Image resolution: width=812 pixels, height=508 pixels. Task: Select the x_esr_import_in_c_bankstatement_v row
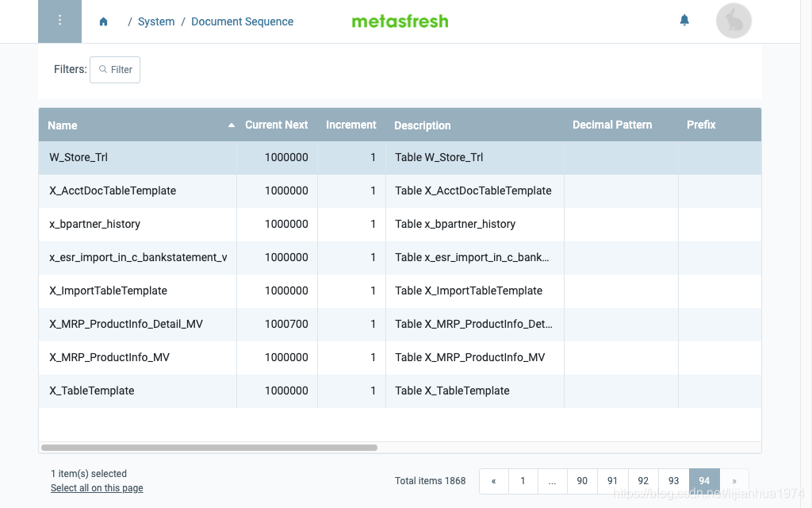click(400, 258)
